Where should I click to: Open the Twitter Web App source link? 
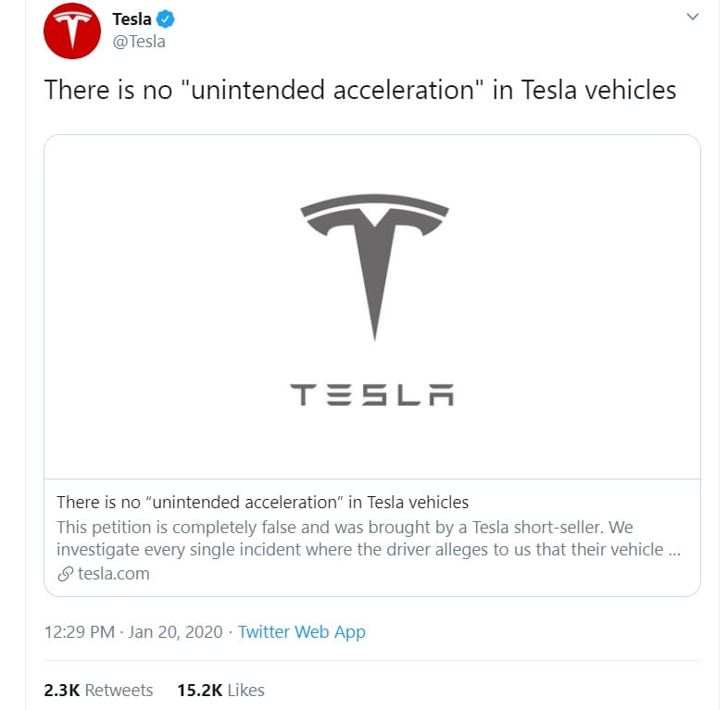click(x=301, y=632)
